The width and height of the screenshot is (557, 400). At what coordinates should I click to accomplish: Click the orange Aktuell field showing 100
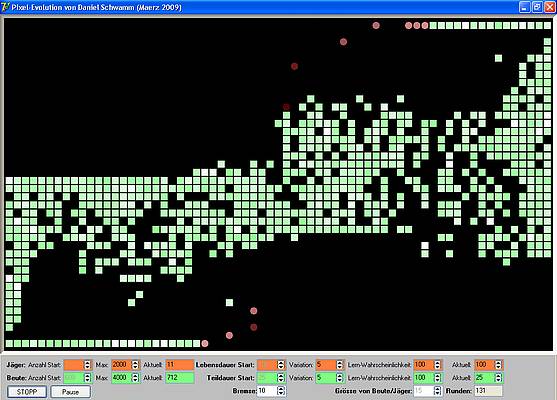coord(485,365)
